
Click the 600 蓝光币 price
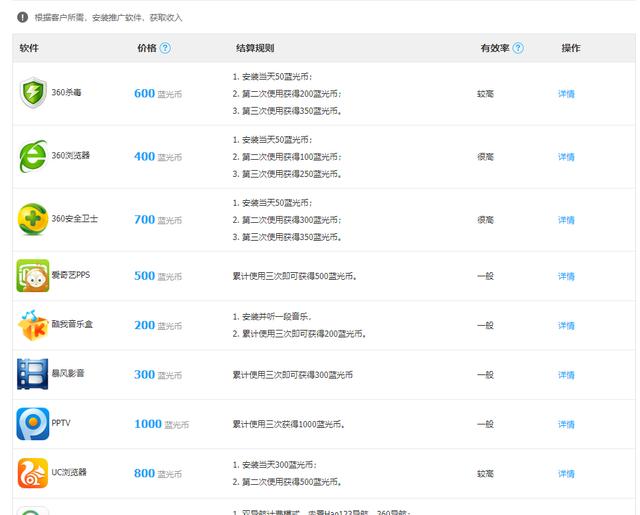tap(158, 94)
